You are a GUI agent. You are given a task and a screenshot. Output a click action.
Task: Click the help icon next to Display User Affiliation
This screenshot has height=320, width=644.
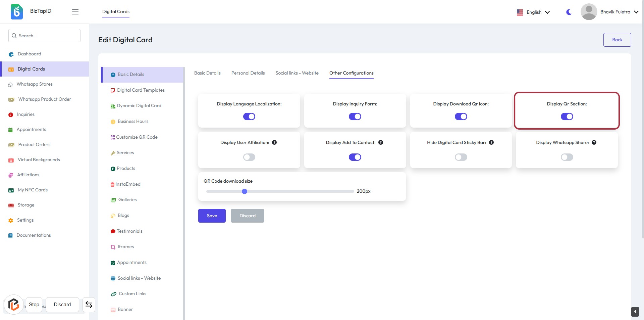pyautogui.click(x=274, y=142)
